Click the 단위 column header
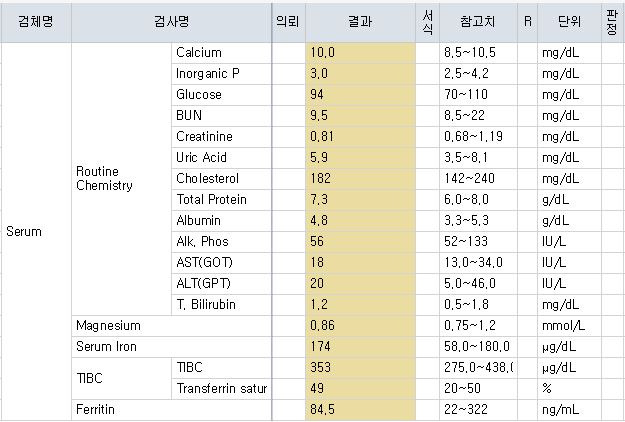 [x=568, y=21]
